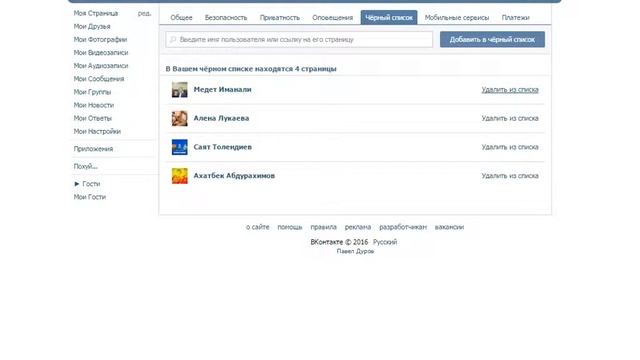Click the magnifier icon in search field
The width and height of the screenshot is (640, 360).
tap(173, 40)
